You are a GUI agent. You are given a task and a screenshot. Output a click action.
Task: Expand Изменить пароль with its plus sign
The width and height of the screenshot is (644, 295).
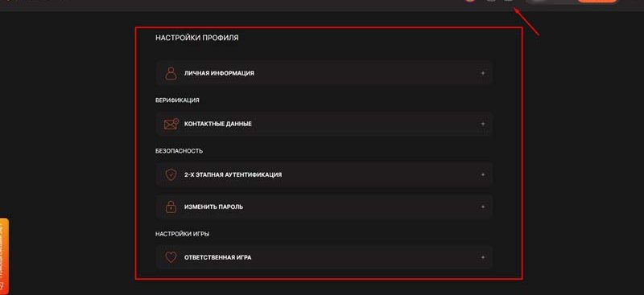coord(483,207)
